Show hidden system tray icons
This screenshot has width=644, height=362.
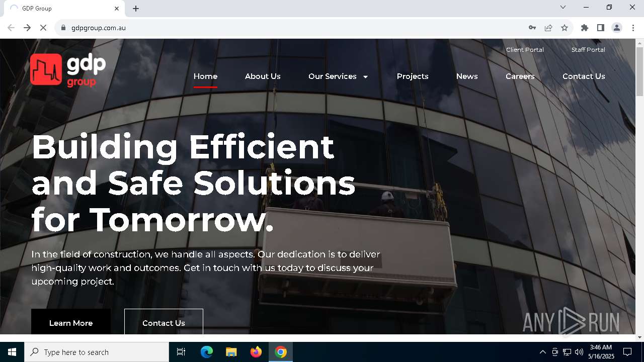[542, 352]
